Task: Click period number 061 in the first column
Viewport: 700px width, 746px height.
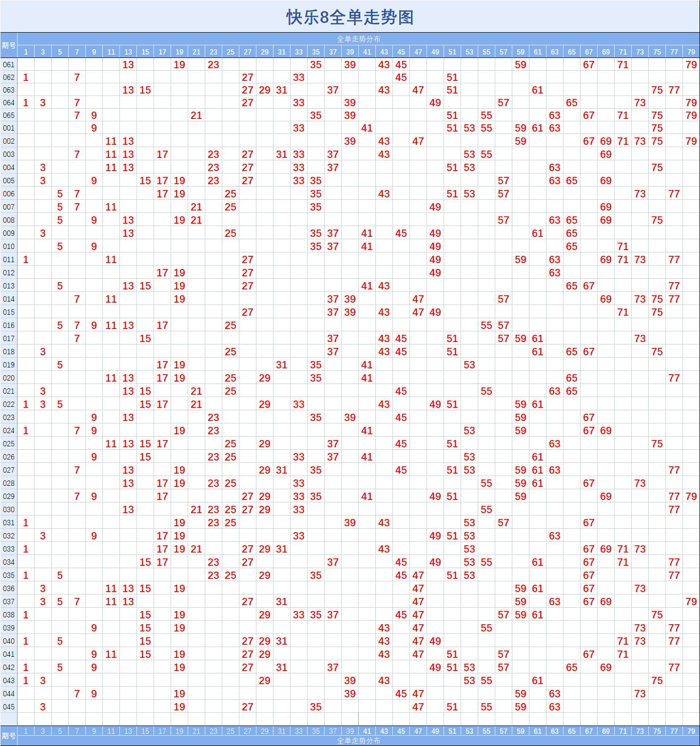Action: pyautogui.click(x=9, y=65)
